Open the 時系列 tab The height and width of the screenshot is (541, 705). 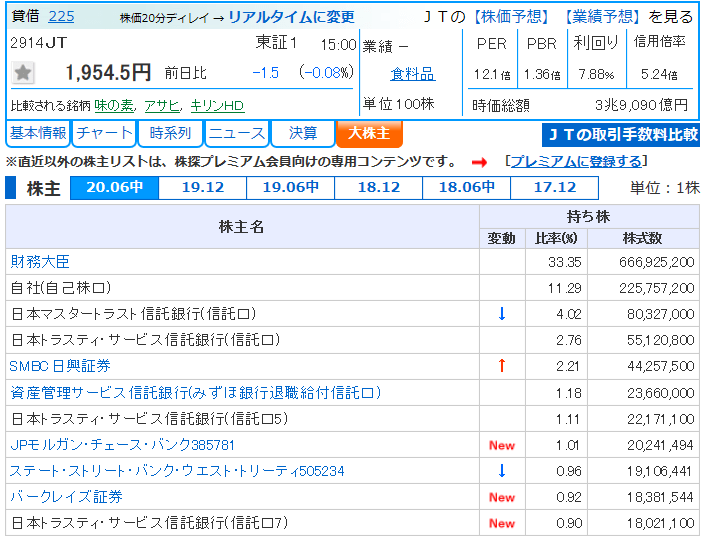pyautogui.click(x=170, y=133)
